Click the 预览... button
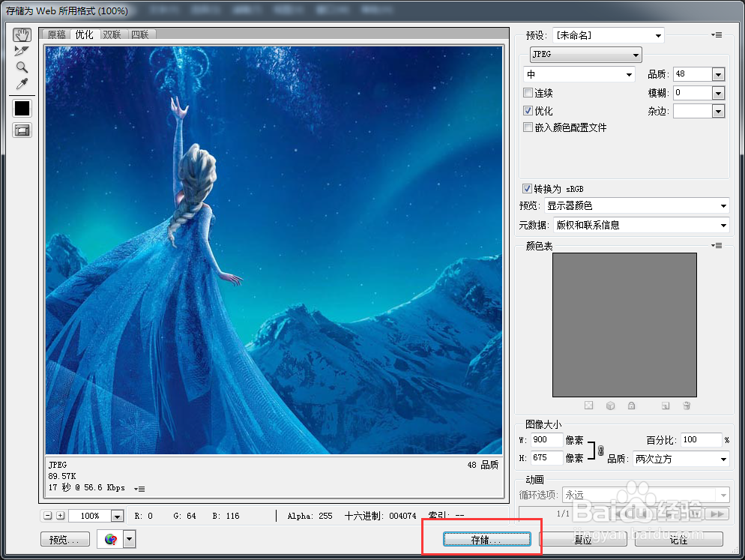 (x=65, y=540)
